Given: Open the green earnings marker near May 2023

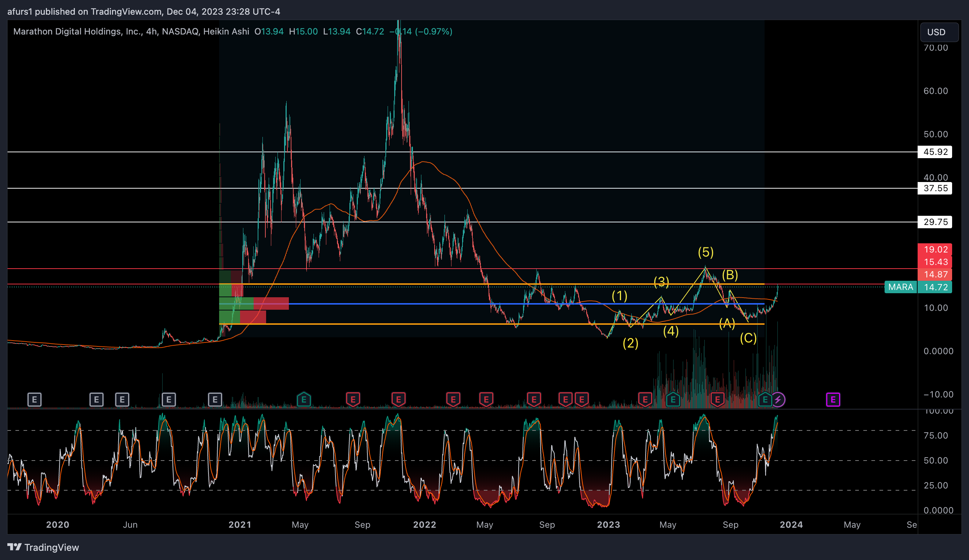Looking at the screenshot, I should pos(673,400).
